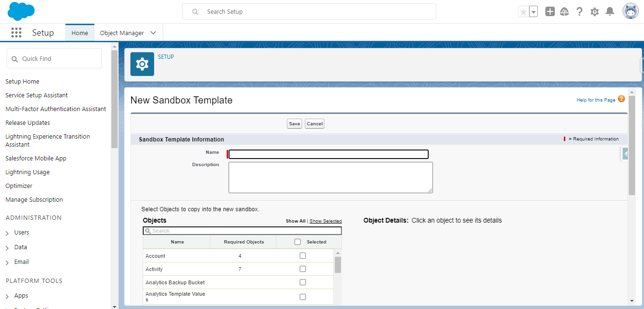Open Release Updates in sidebar
This screenshot has width=644, height=309.
pos(28,122)
